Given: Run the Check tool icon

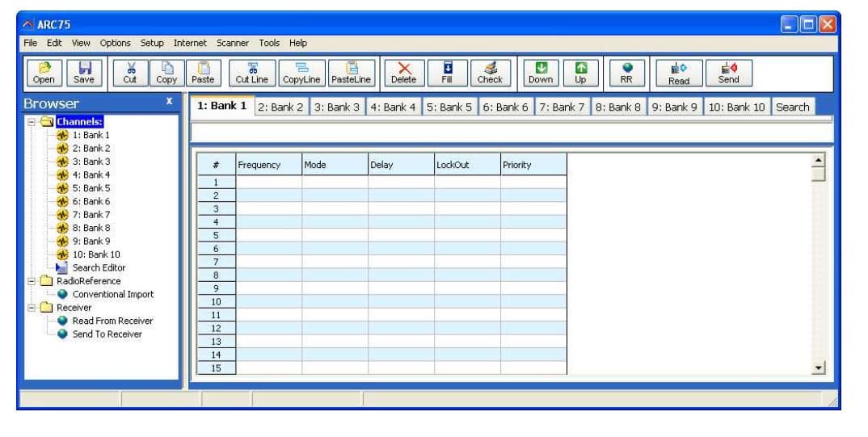Looking at the screenshot, I should tap(490, 73).
